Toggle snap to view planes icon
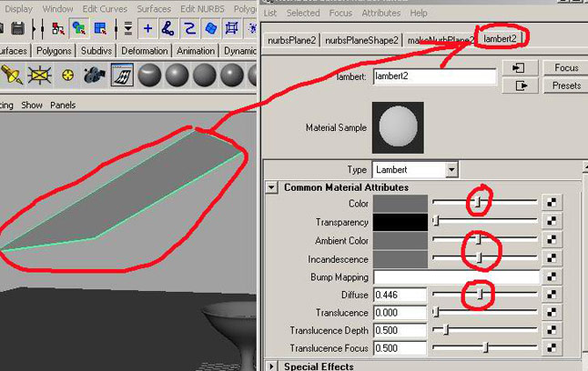This screenshot has height=371, width=588. (210, 28)
